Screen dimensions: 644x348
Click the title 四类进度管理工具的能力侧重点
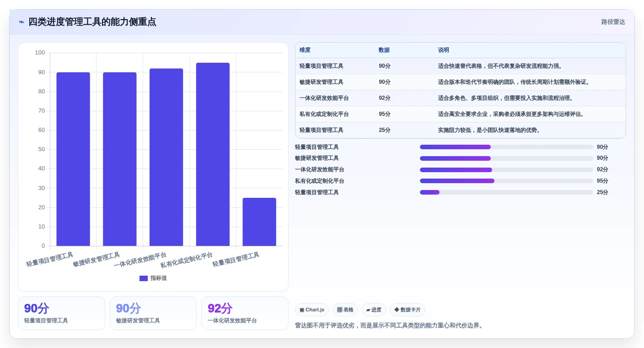point(92,22)
